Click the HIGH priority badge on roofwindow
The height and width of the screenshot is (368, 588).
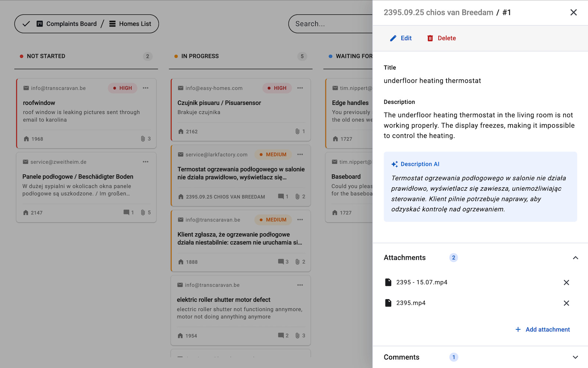click(x=122, y=88)
